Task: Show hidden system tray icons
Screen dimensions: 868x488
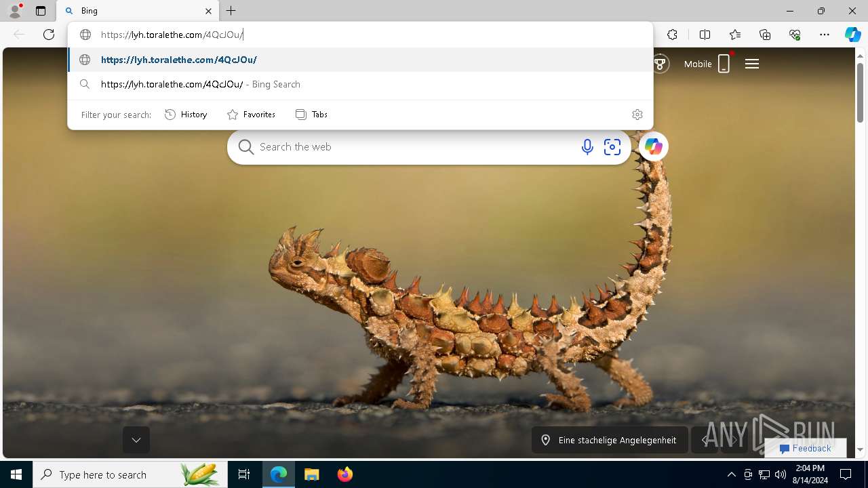Action: coord(731,474)
